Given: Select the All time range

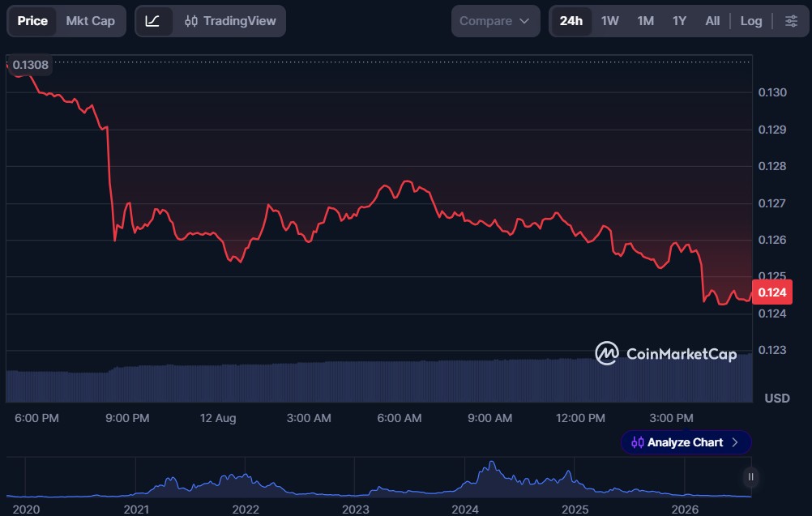Looking at the screenshot, I should tap(712, 21).
